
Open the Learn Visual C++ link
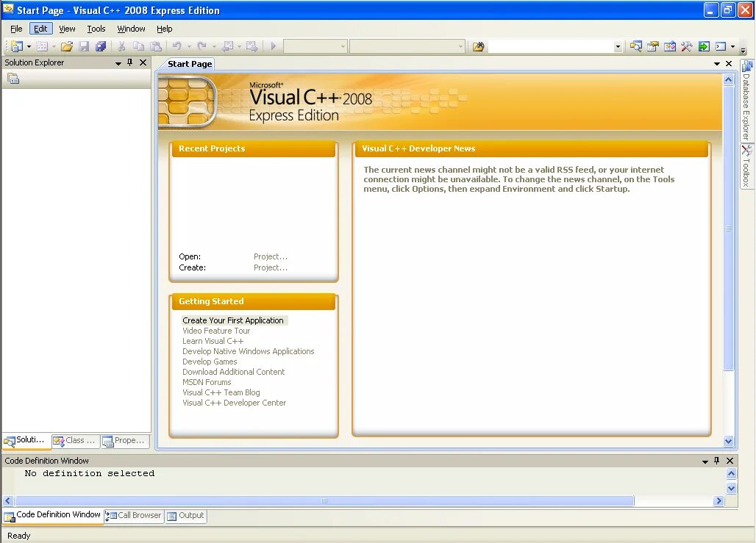point(213,341)
